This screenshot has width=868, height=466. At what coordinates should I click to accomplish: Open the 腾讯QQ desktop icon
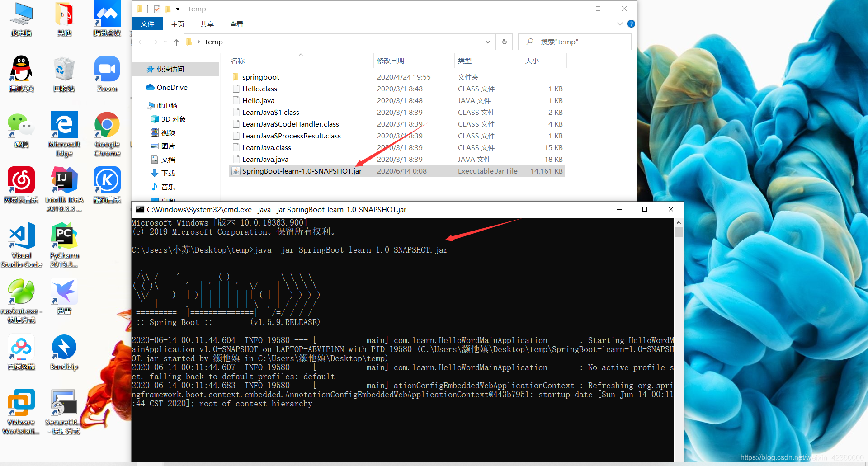(21, 74)
